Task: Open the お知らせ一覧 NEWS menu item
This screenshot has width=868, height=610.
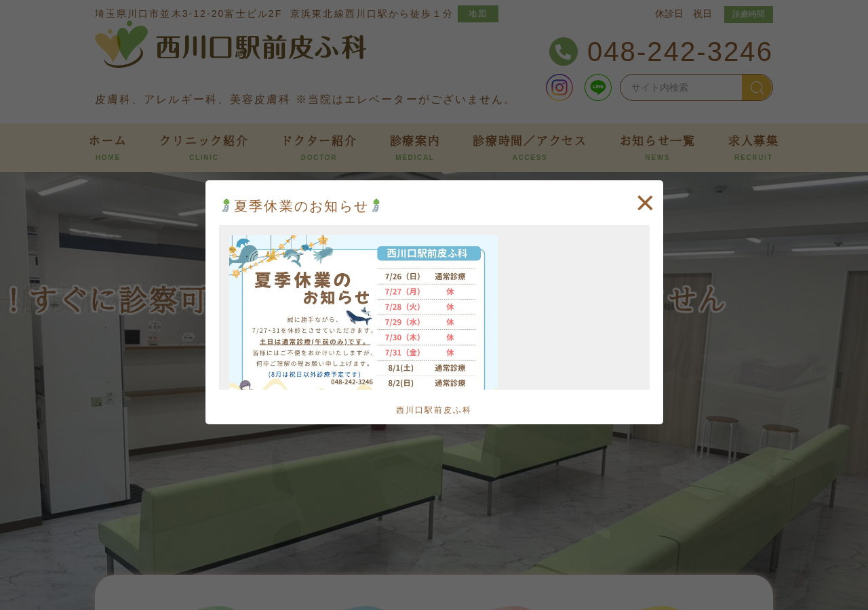Action: 658,147
